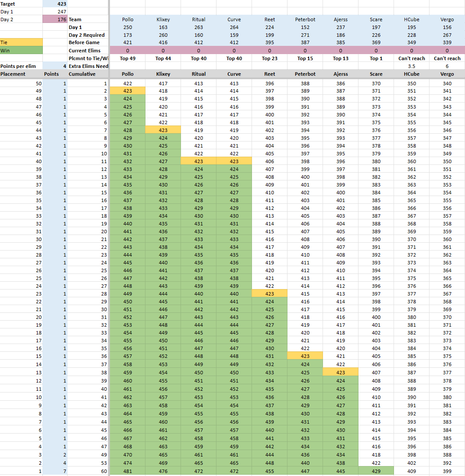Select the Day 2 Required row label

point(88,35)
